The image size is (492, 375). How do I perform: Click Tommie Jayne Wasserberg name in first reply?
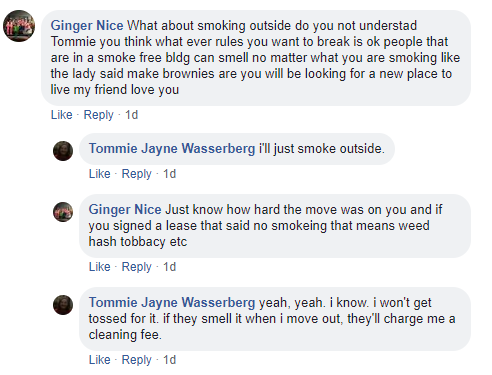172,148
